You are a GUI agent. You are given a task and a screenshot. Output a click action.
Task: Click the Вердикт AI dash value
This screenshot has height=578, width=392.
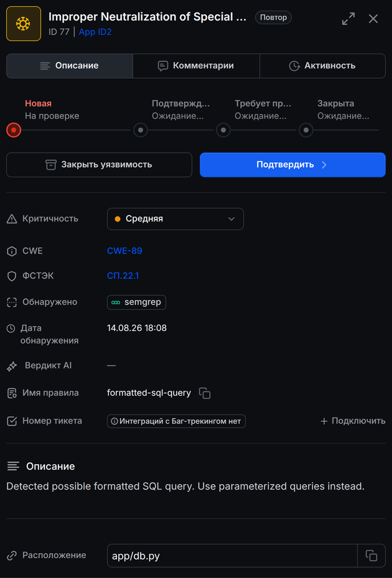111,366
